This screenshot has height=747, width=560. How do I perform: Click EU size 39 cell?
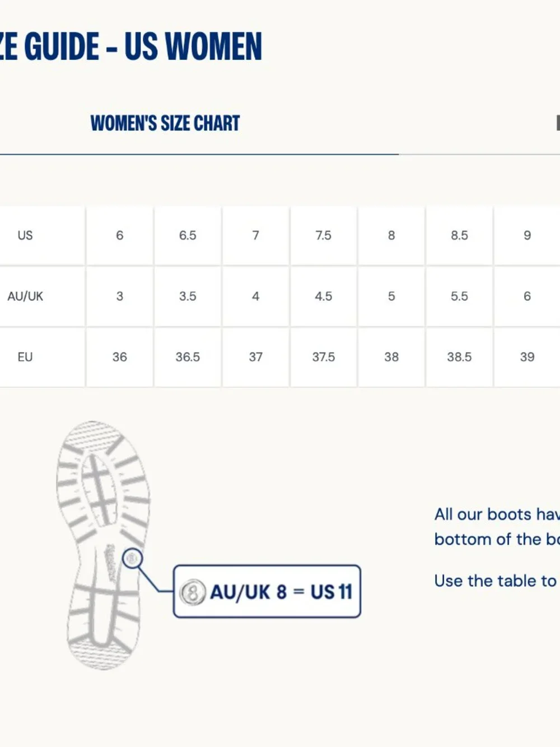click(x=527, y=357)
